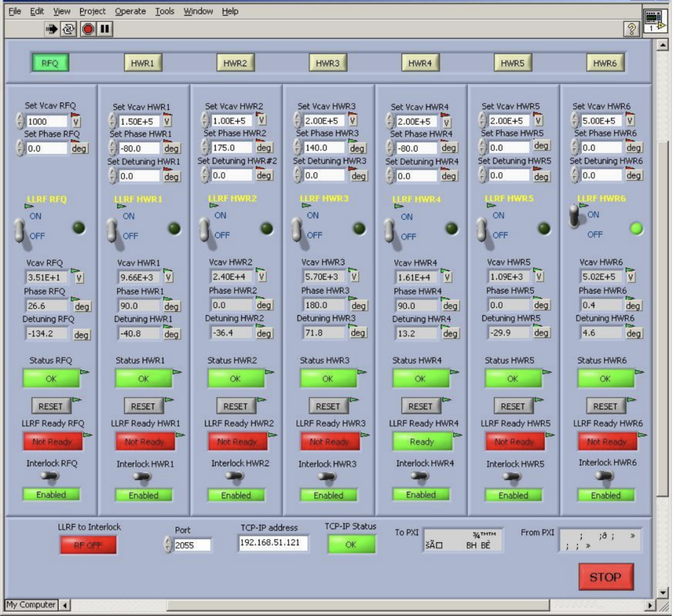Click the RESET button under Status HWR5
Screen dimensions: 673x616
pyautogui.click(x=513, y=407)
